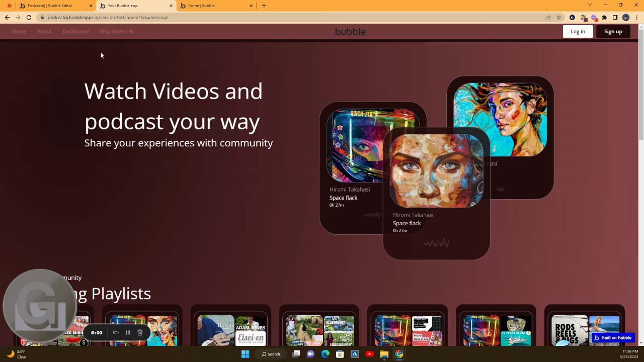Open the Chrome extensions puzzle icon

[x=604, y=17]
